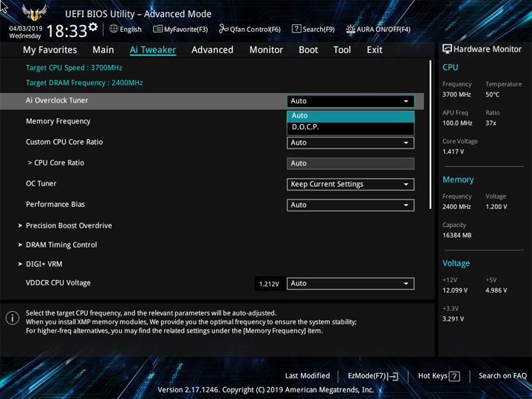Click the globe language icon

pos(114,29)
